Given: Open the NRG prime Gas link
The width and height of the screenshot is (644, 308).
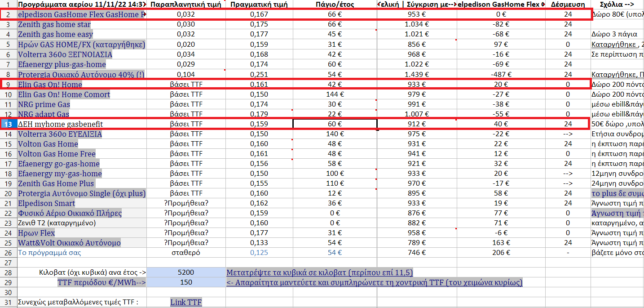Looking at the screenshot, I should point(44,104).
